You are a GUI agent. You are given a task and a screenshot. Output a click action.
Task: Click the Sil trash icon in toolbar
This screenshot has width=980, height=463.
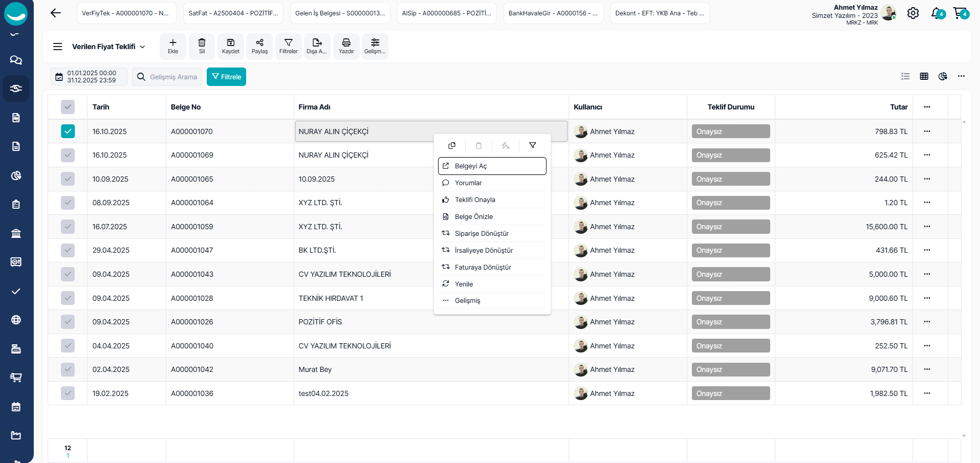pyautogui.click(x=202, y=46)
